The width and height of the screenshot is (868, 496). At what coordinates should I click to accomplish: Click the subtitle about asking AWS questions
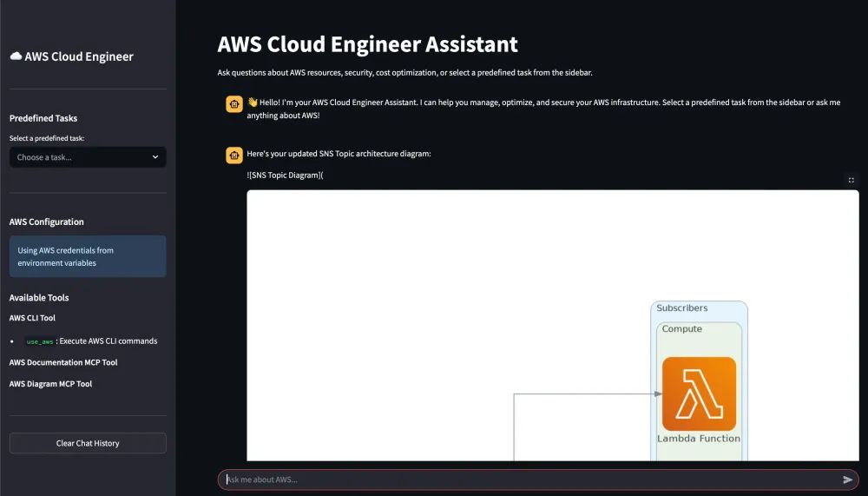click(x=404, y=73)
